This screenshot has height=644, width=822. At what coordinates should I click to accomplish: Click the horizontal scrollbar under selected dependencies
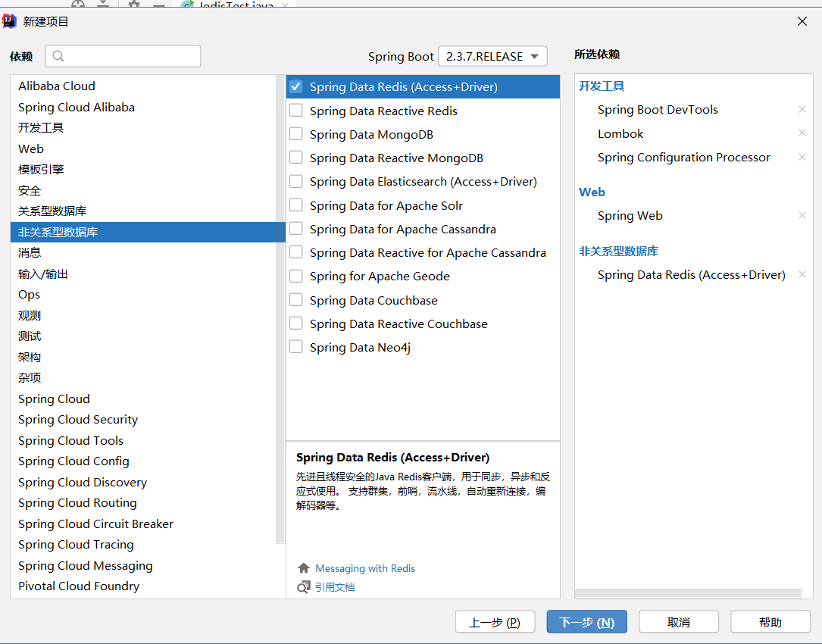[x=688, y=594]
